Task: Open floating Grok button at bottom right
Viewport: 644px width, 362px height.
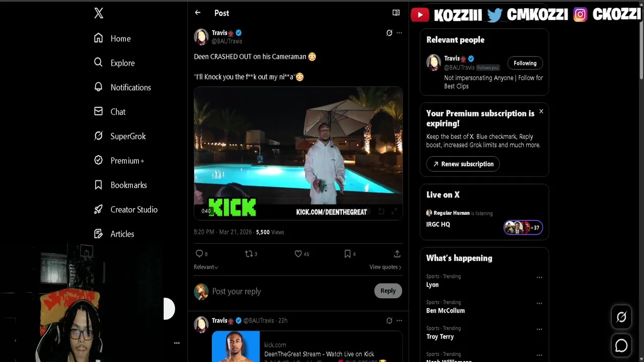Action: (621, 317)
